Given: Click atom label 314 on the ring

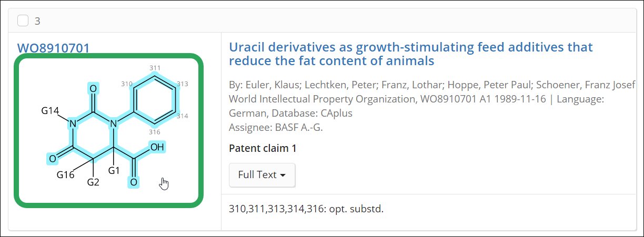Looking at the screenshot, I should (183, 116).
